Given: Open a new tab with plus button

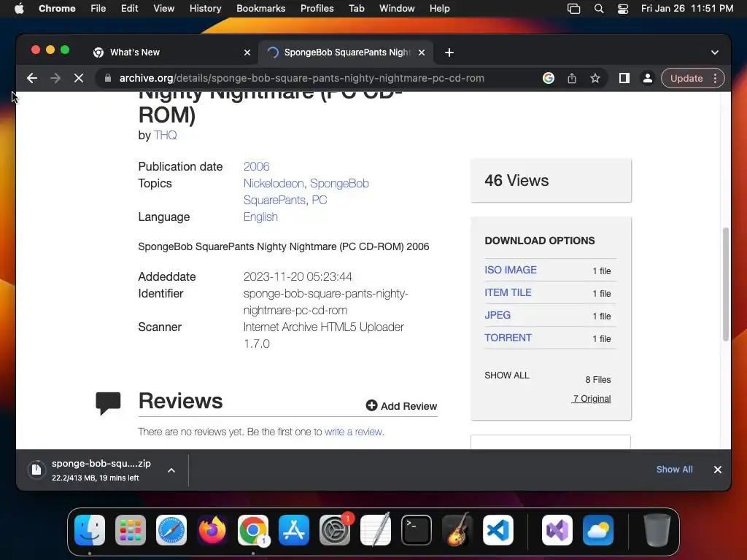Looking at the screenshot, I should (x=449, y=52).
